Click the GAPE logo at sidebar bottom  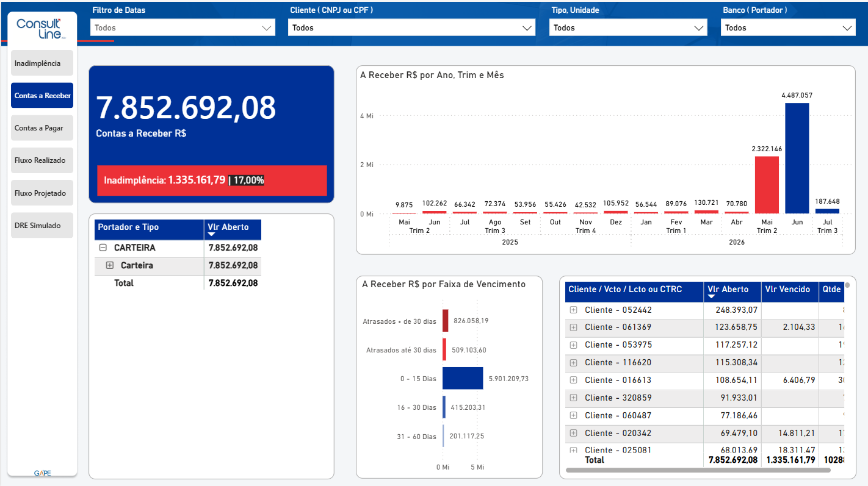[x=42, y=473]
